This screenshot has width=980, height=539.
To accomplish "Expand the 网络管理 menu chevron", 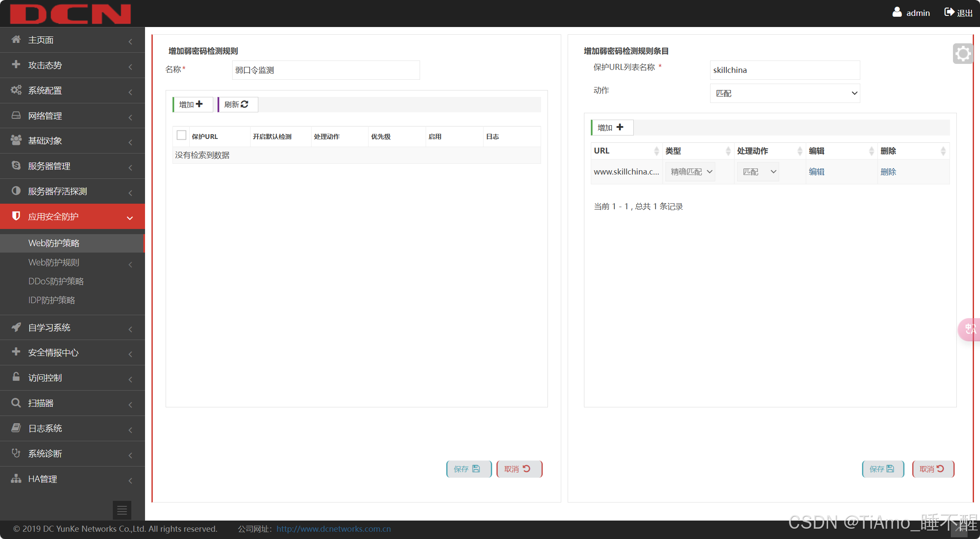I will pyautogui.click(x=130, y=117).
